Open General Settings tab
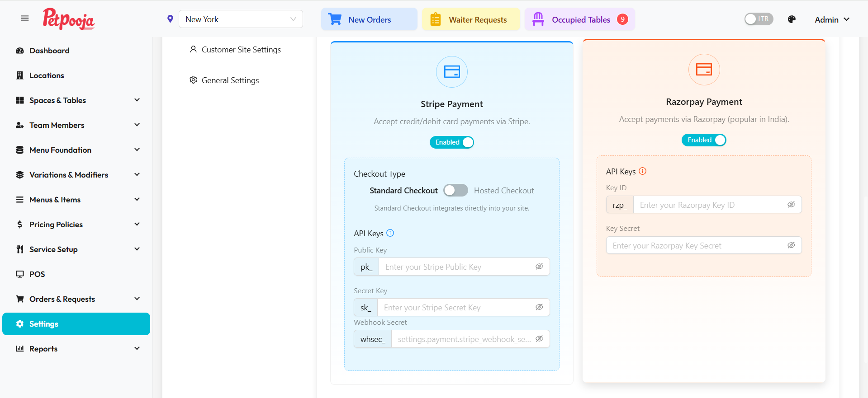Screen dimensions: 868x398 pos(224,80)
